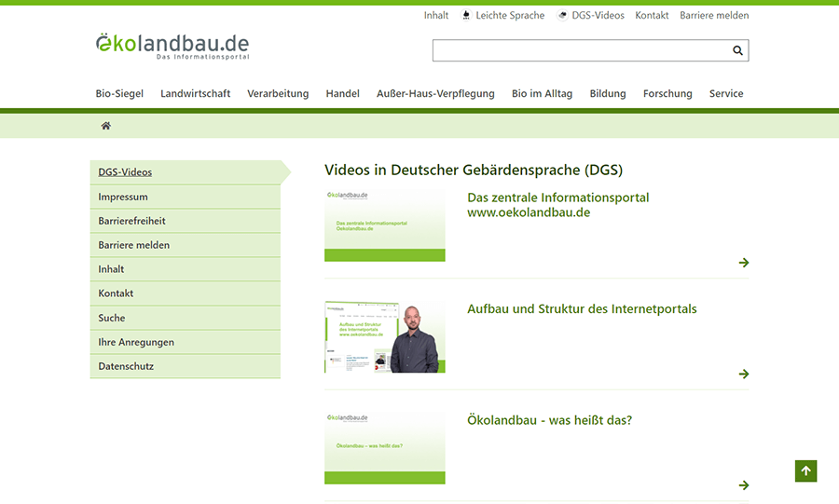The height and width of the screenshot is (504, 839).
Task: Expand the Außer-Haus-Verpflegung menu
Action: pyautogui.click(x=435, y=94)
